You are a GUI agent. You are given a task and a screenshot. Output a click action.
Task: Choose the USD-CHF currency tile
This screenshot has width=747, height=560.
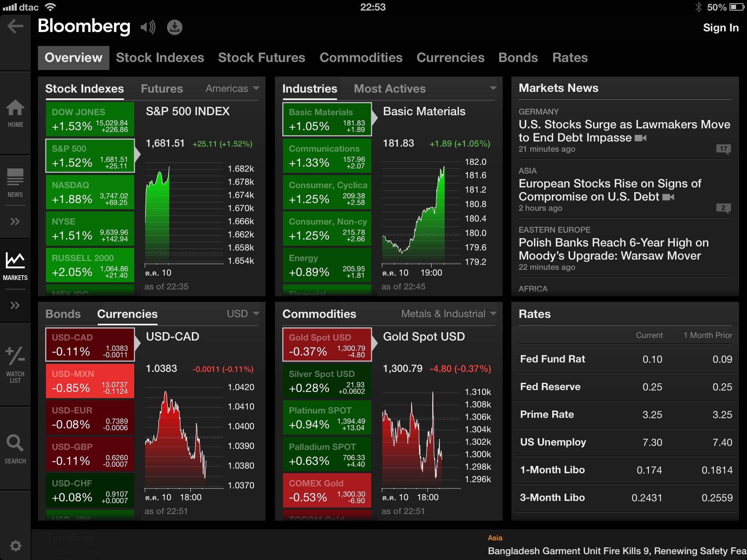point(90,490)
